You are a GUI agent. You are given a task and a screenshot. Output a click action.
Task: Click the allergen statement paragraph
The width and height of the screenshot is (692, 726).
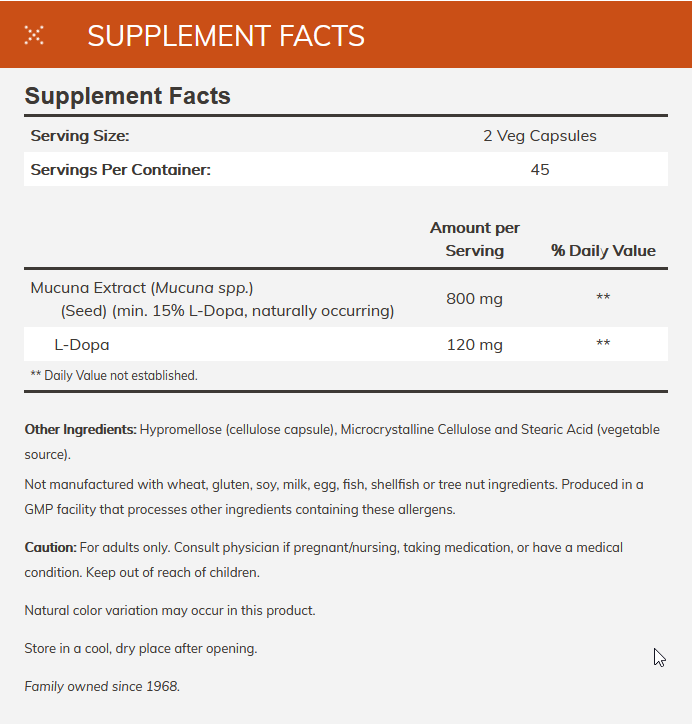click(333, 496)
